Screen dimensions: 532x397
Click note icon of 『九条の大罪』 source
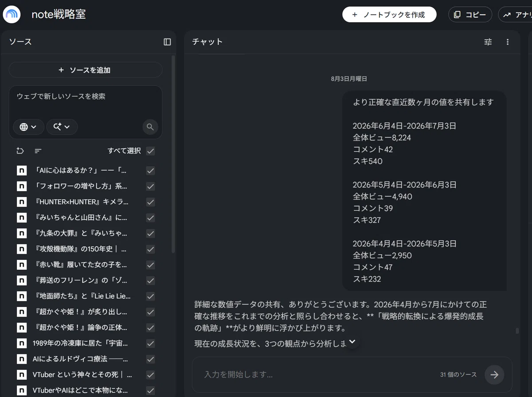click(22, 233)
